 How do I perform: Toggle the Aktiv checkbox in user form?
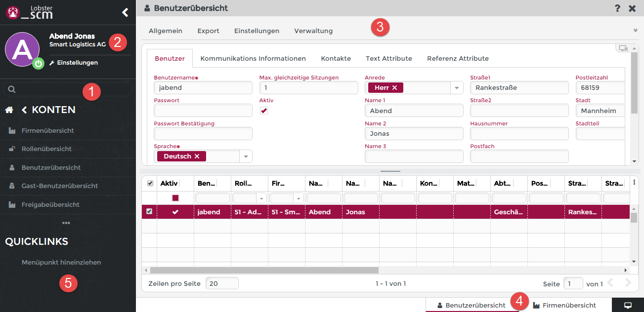click(x=263, y=111)
